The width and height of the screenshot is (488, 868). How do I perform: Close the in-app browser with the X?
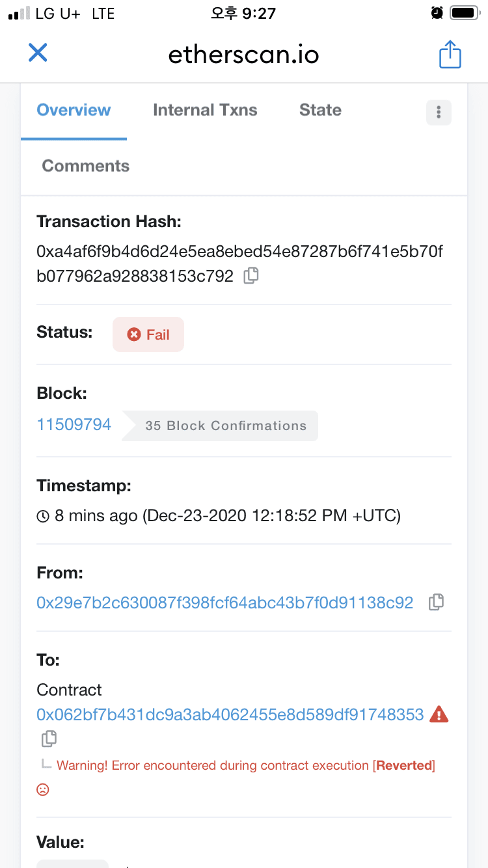38,53
